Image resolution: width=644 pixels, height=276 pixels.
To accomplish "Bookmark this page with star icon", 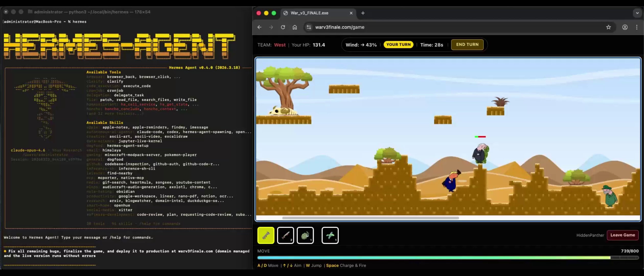I will (608, 27).
